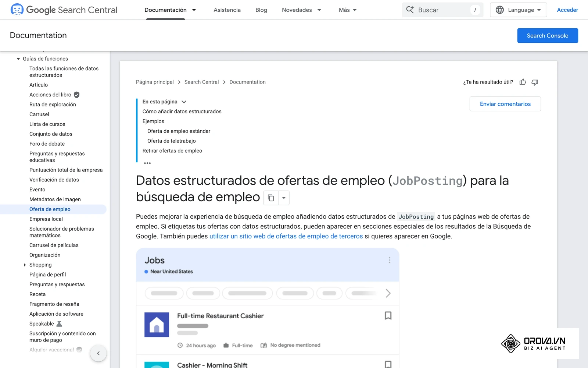588x368 pixels.
Task: Open Empresa local in the sidebar
Action: pos(46,219)
